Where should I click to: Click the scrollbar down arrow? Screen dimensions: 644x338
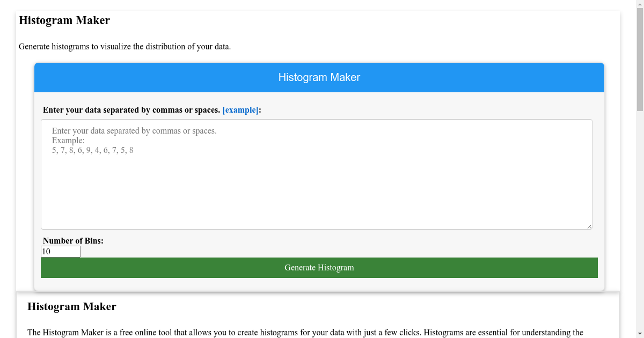click(x=640, y=334)
